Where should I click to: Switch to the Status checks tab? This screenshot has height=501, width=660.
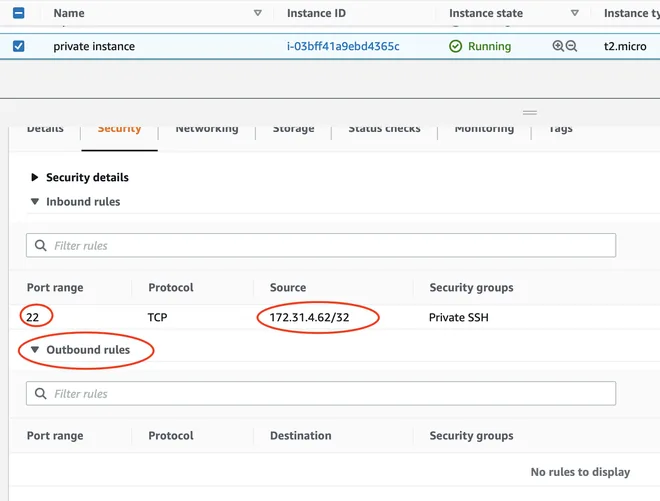point(384,128)
